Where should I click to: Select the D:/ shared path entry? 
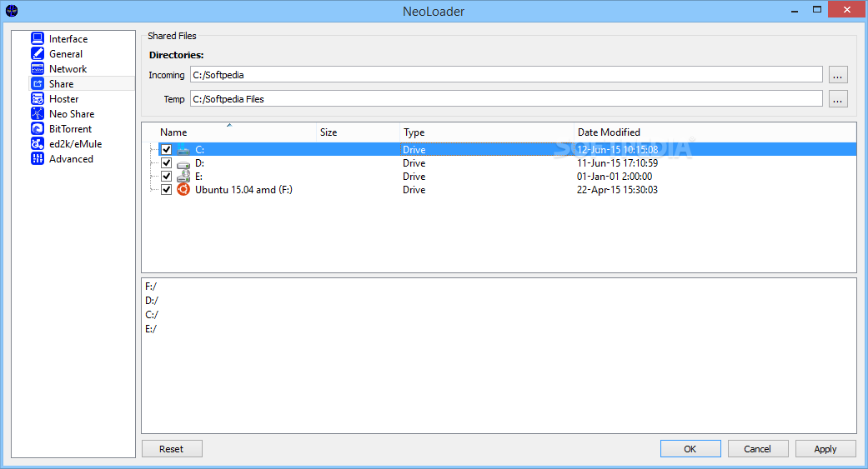click(x=152, y=301)
